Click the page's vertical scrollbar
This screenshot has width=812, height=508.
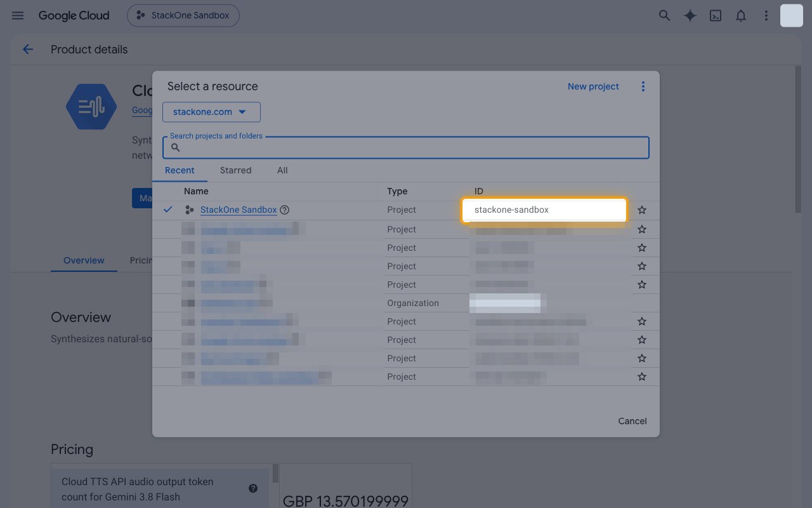(798, 140)
